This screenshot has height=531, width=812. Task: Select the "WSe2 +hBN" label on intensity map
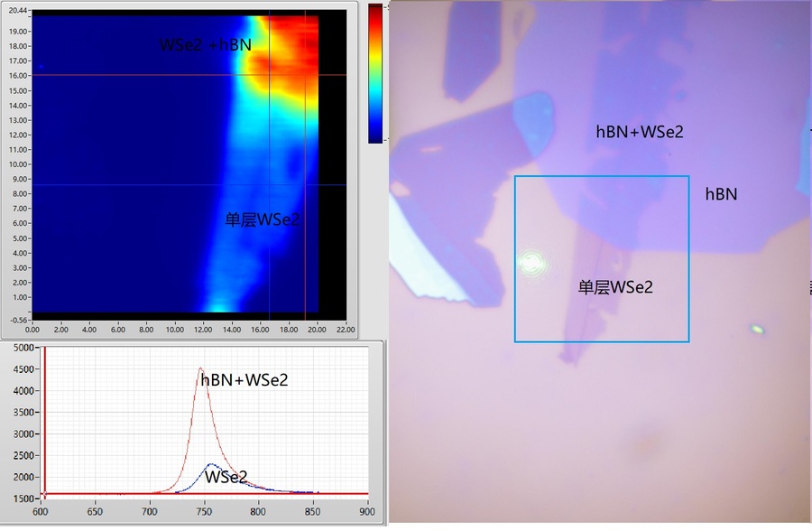(x=205, y=43)
